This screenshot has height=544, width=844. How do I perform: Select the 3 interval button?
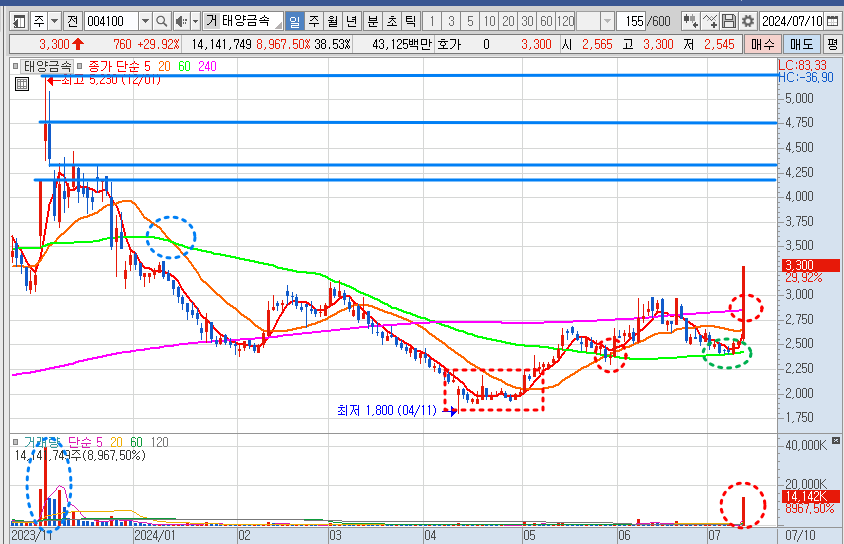451,22
